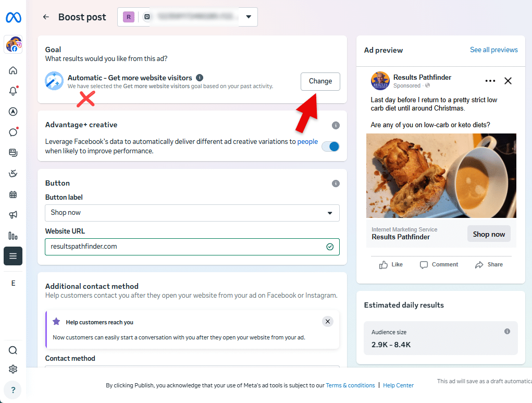Open the Ads megaphone icon
Screen dimensions: 532x403
pos(13,215)
